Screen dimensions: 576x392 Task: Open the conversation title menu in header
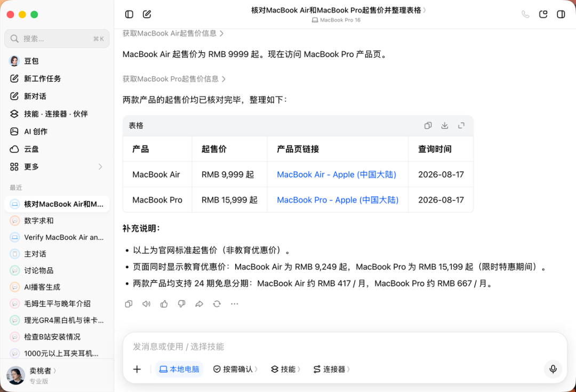click(x=338, y=10)
